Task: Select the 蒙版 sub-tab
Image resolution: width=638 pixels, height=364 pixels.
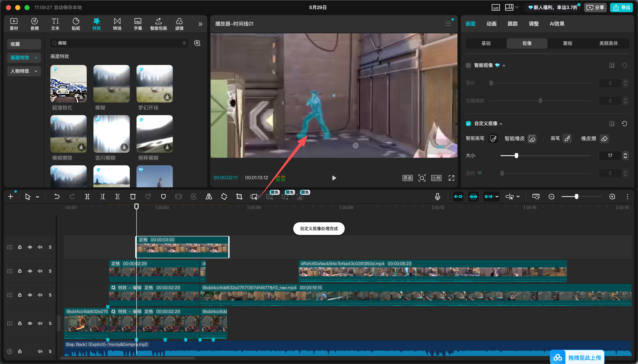Action: click(x=568, y=43)
